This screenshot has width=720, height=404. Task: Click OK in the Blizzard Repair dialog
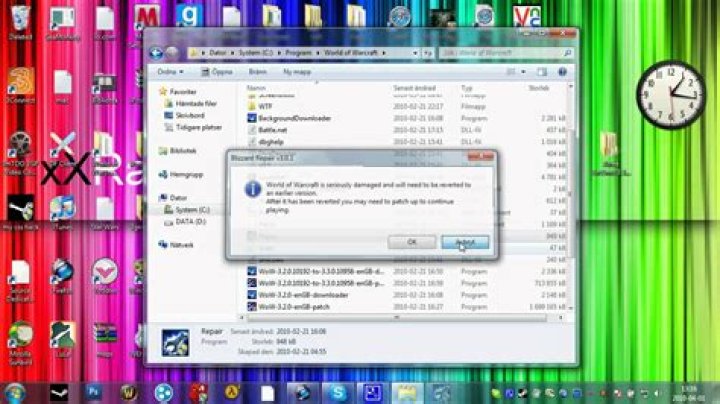pyautogui.click(x=412, y=242)
